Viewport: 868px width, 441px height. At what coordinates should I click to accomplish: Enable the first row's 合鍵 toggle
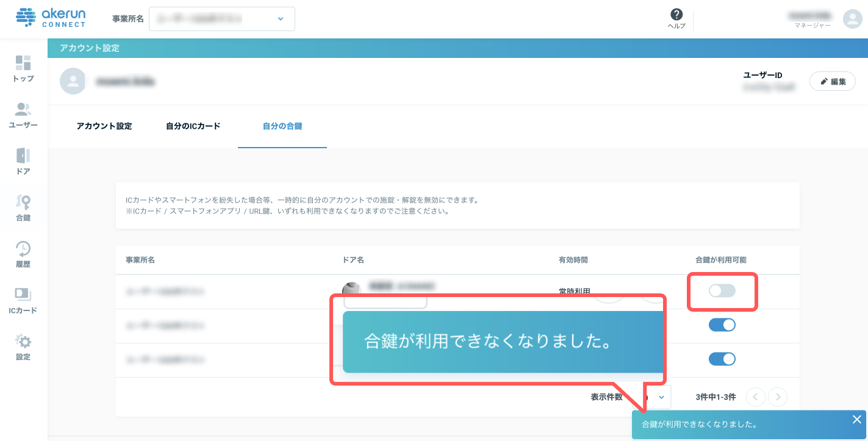[722, 291]
